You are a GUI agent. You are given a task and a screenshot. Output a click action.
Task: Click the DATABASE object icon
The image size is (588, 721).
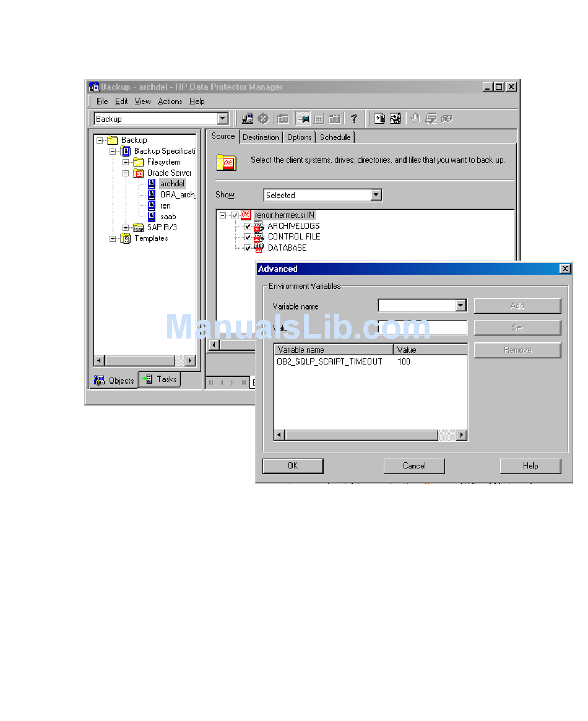[x=259, y=248]
